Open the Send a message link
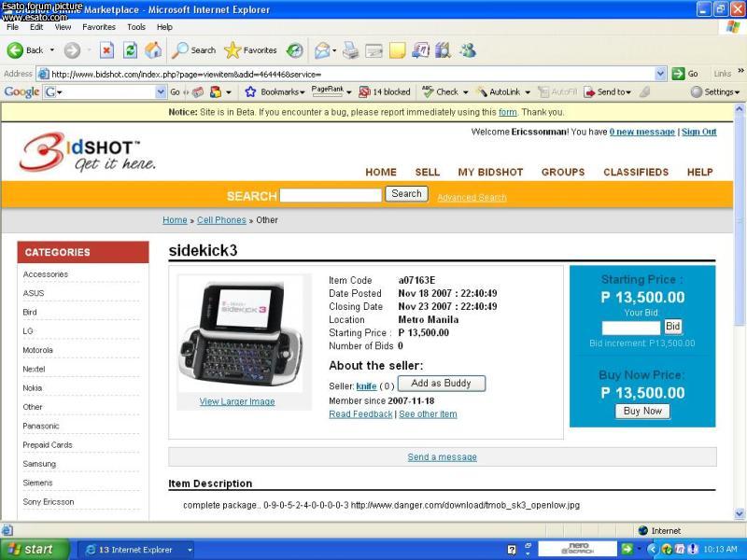Image resolution: width=747 pixels, height=560 pixels. pyautogui.click(x=442, y=457)
